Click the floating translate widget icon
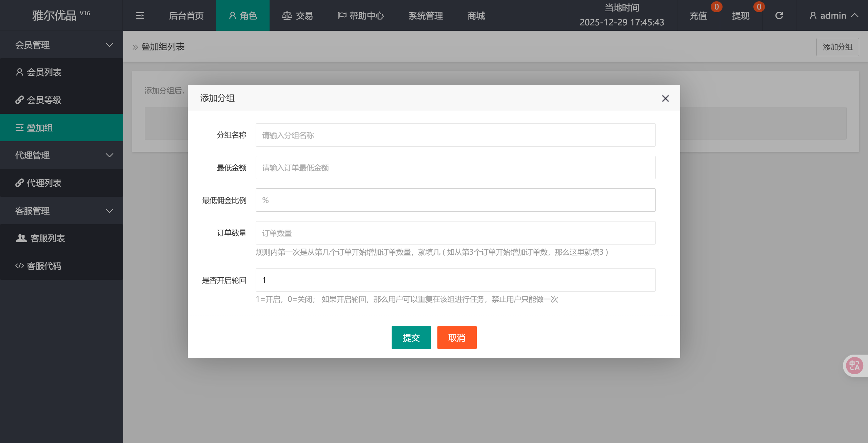Image resolution: width=868 pixels, height=443 pixels. click(854, 366)
